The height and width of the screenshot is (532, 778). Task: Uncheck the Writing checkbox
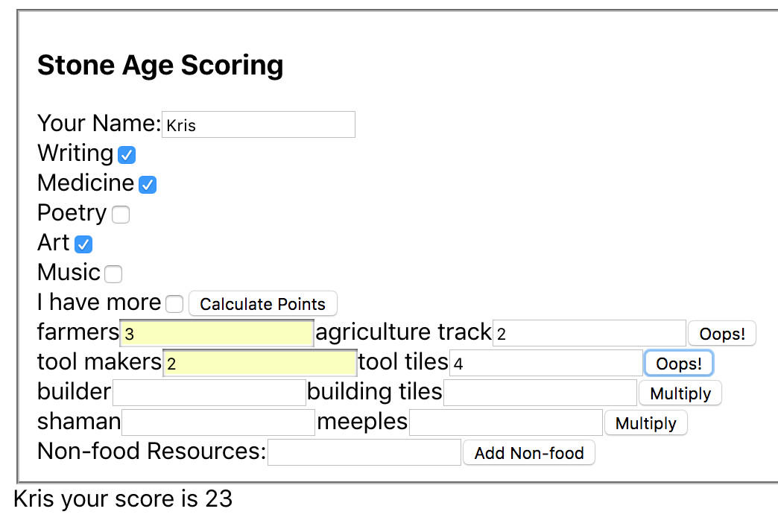127,155
